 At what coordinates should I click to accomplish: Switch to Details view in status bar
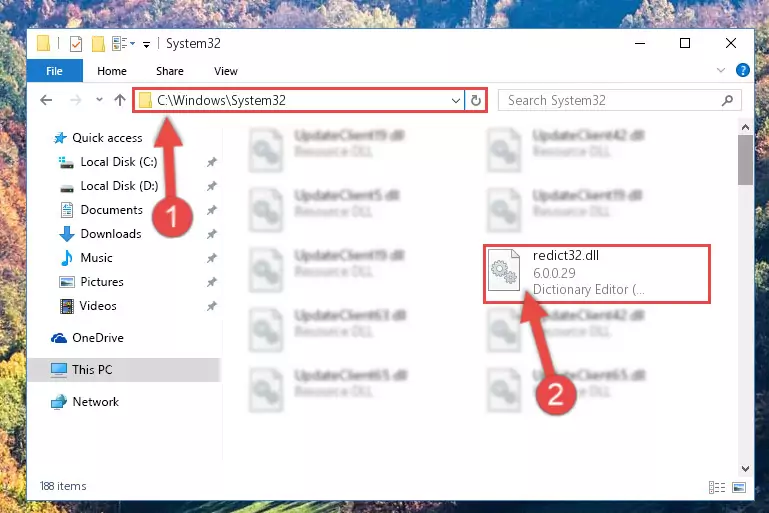click(717, 487)
